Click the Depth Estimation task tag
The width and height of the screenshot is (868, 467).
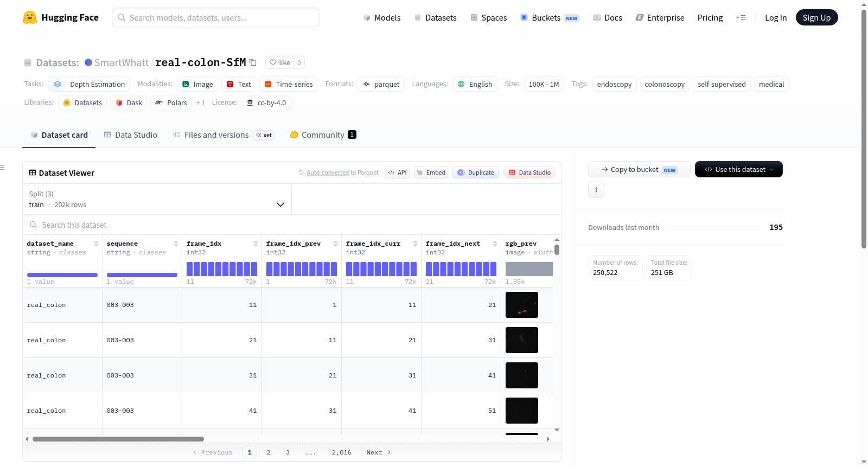pos(89,84)
